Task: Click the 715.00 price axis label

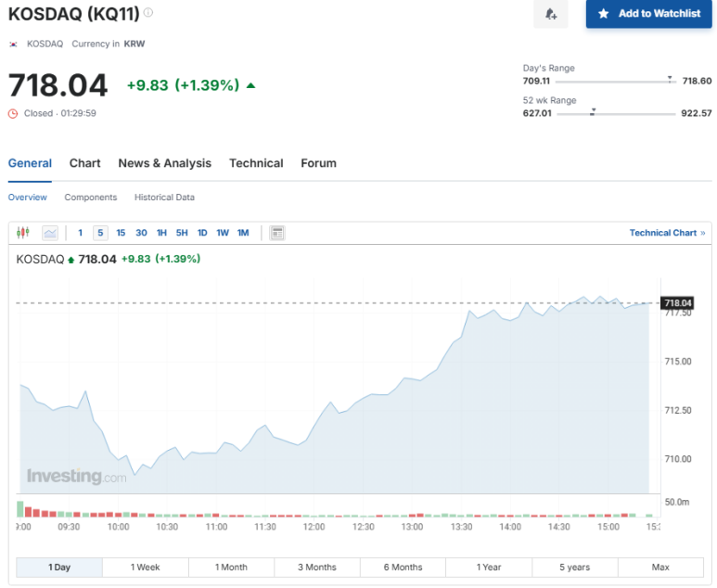Action: tap(678, 362)
